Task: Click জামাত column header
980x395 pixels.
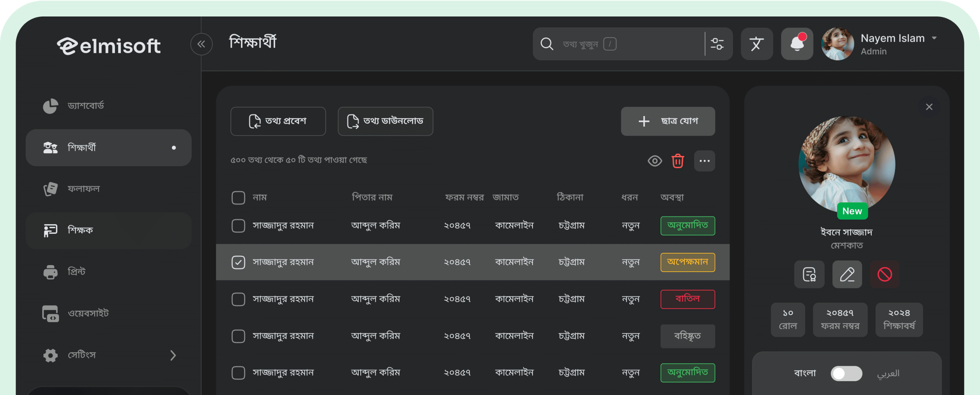Action: point(505,198)
